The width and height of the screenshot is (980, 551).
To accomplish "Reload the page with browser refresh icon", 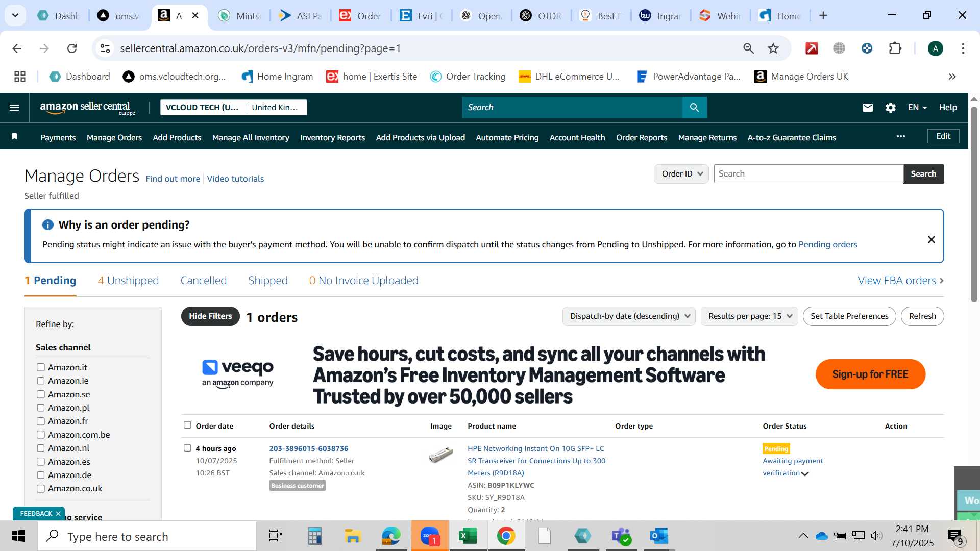I will pos(72,48).
